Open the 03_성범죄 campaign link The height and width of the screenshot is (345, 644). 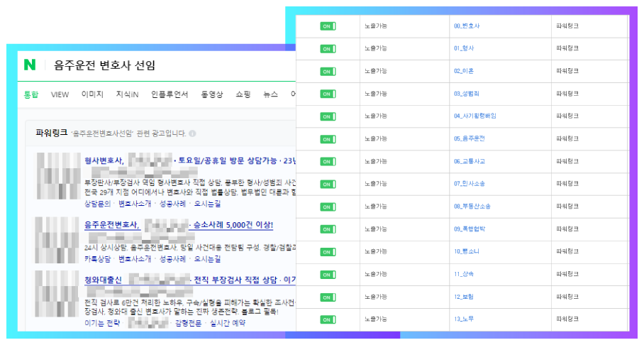[466, 94]
